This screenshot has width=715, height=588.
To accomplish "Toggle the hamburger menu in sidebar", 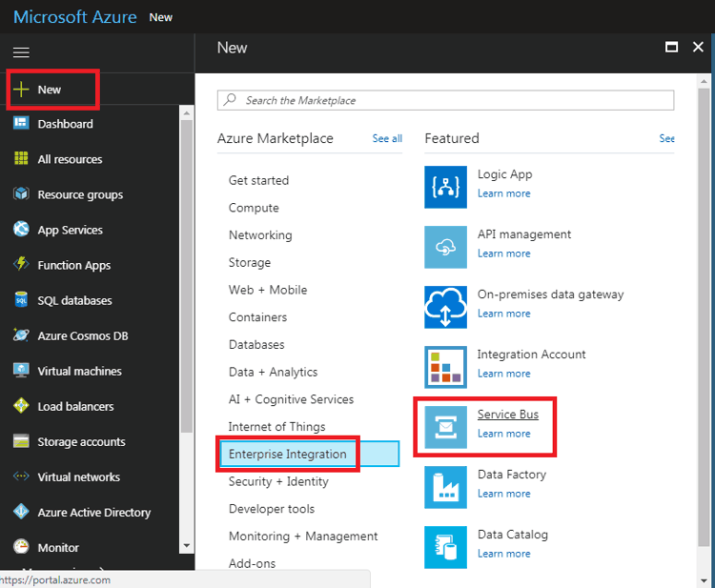I will tap(21, 52).
